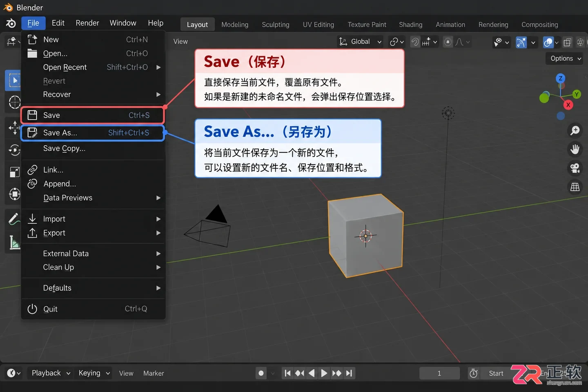Play the animation forward

coord(324,373)
